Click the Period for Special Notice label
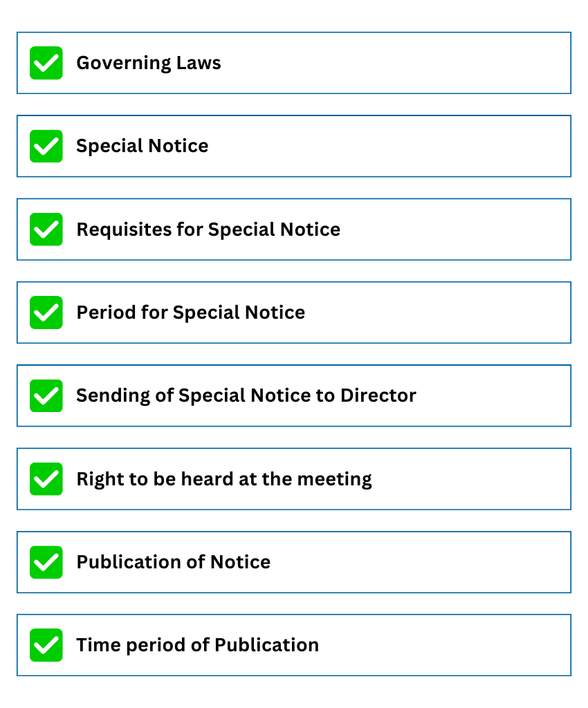The width and height of the screenshot is (588, 708). coord(191,313)
